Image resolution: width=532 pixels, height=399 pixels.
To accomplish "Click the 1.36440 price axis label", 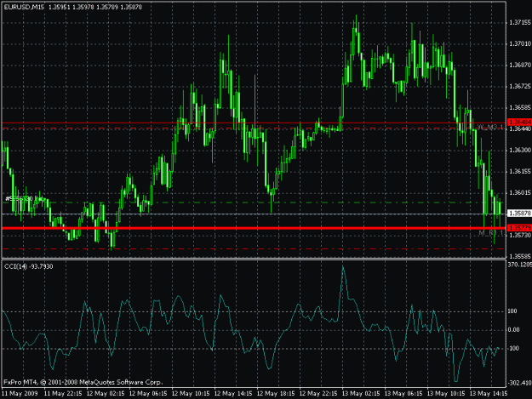I will point(520,129).
